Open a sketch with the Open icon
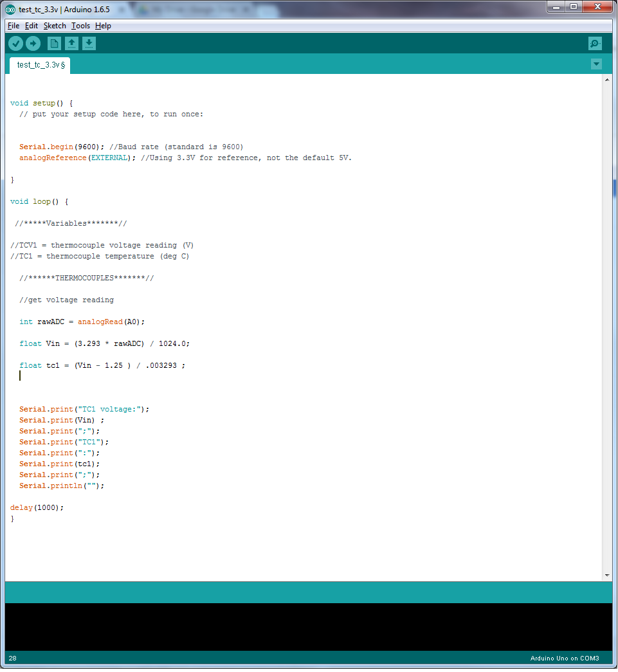618x672 pixels. tap(71, 43)
